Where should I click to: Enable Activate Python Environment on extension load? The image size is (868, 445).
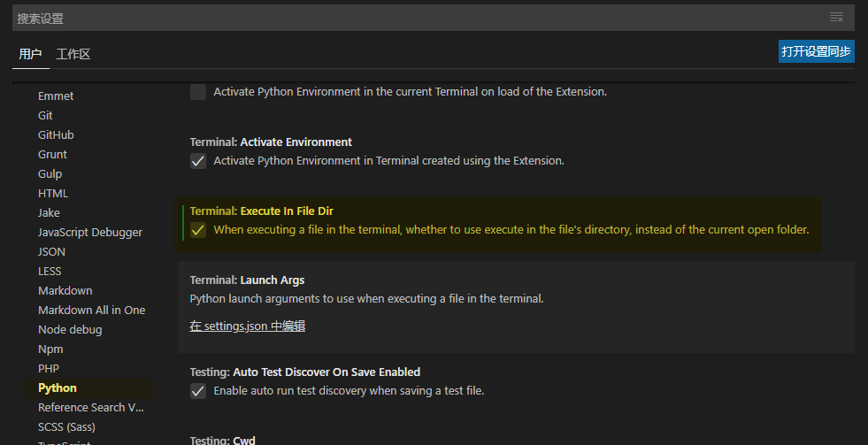(198, 92)
